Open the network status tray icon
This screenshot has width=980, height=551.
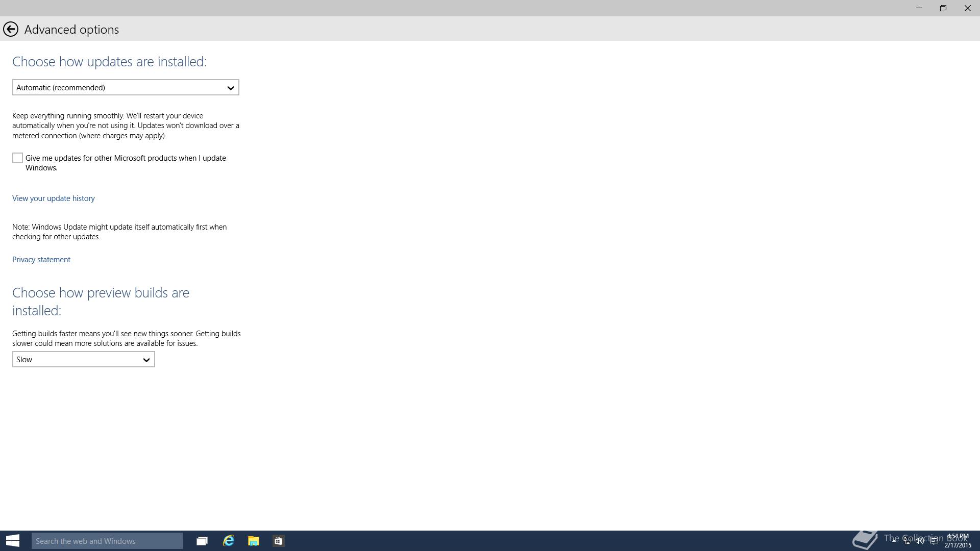[908, 541]
